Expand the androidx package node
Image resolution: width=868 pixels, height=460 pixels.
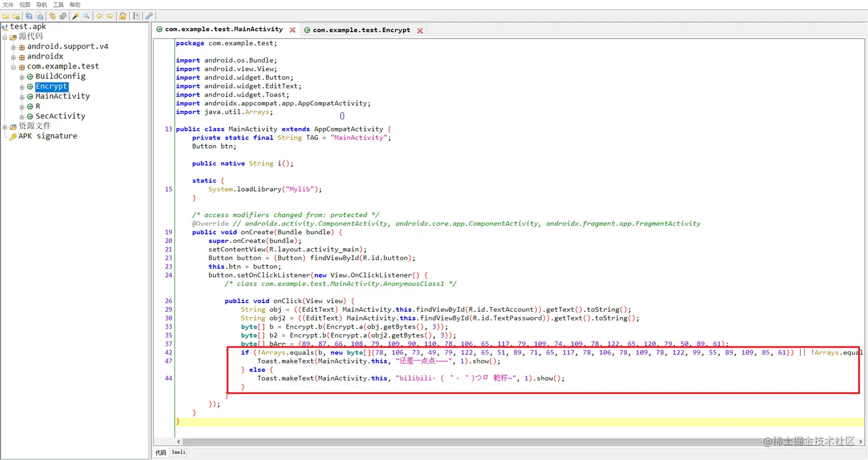[14, 57]
